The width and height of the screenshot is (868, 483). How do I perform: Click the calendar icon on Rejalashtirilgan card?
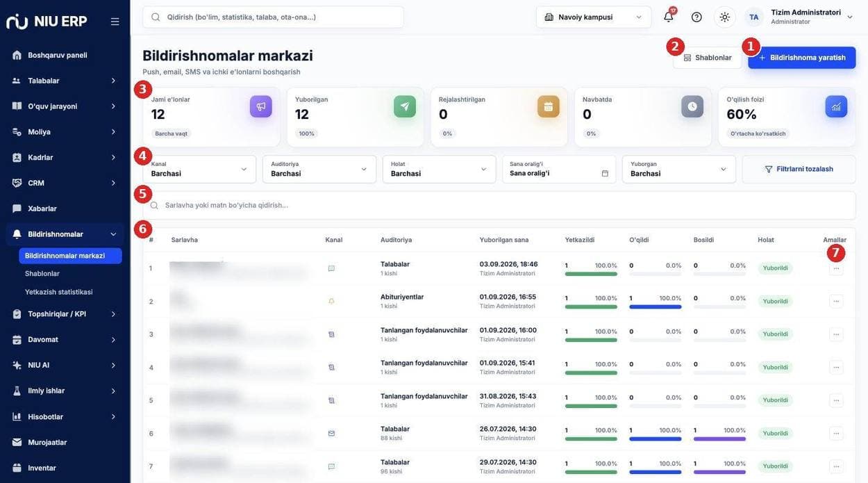pos(549,106)
